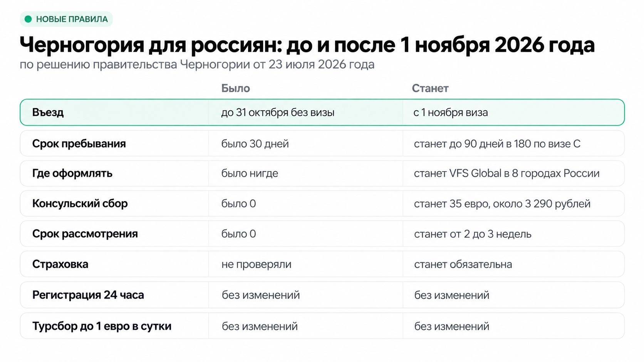Viewport: 644px width, 362px height.
Task: Select the 'Турсбор до 1 евро в сутки' label
Action: pyautogui.click(x=102, y=326)
